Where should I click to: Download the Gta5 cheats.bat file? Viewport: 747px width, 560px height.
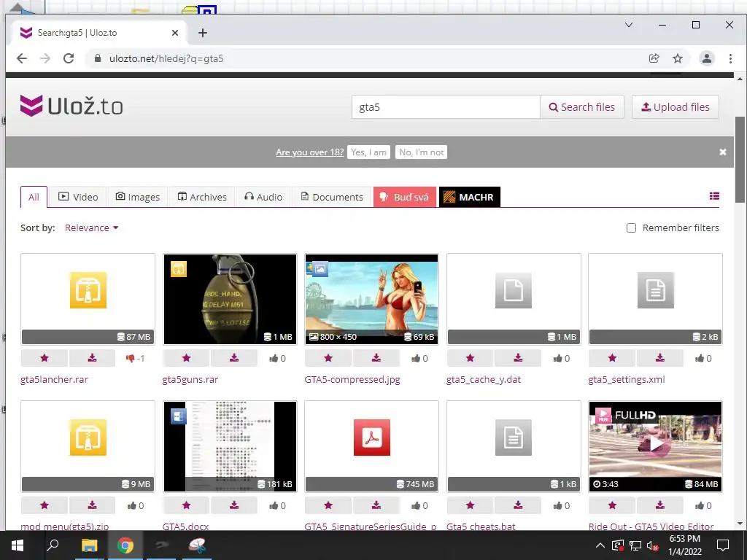518,505
